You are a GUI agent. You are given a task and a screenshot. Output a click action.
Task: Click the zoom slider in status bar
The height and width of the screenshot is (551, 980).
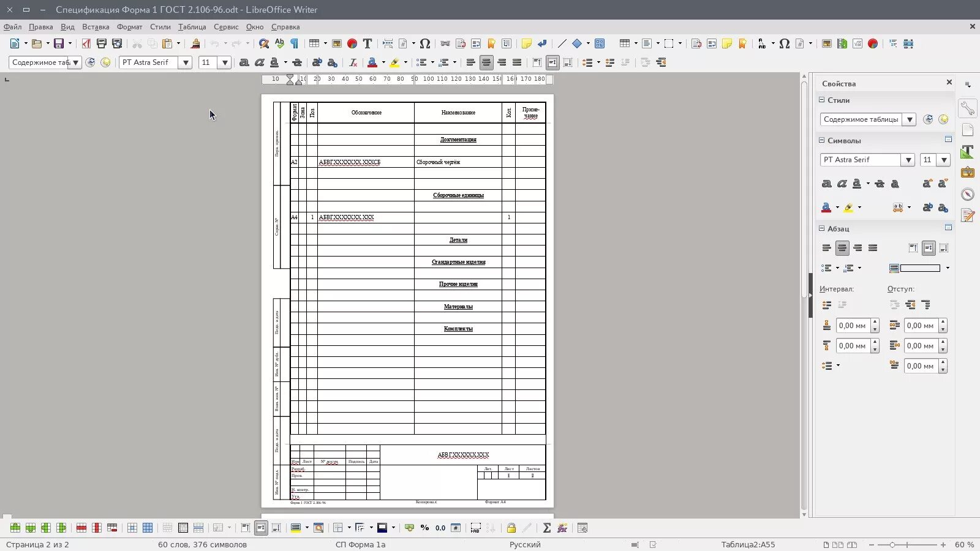click(x=907, y=544)
